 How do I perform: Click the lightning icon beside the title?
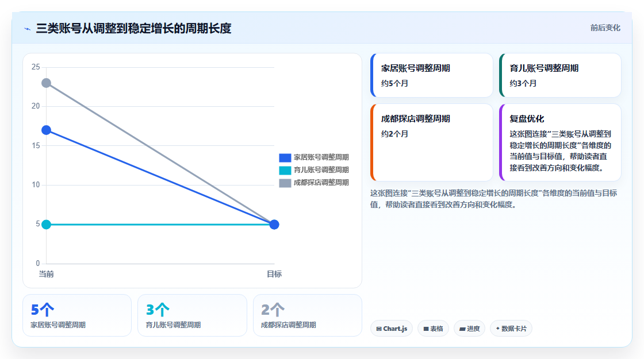28,29
